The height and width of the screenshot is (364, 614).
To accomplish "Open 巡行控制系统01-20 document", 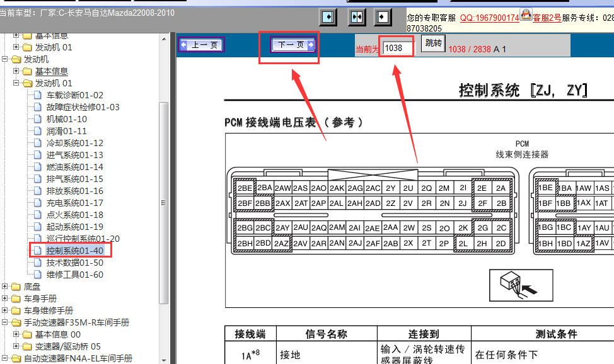I will pyautogui.click(x=83, y=239).
